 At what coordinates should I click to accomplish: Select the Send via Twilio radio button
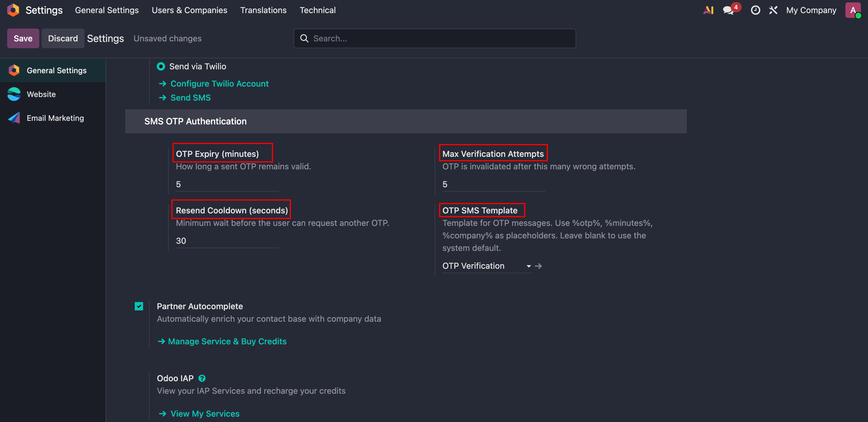click(161, 66)
